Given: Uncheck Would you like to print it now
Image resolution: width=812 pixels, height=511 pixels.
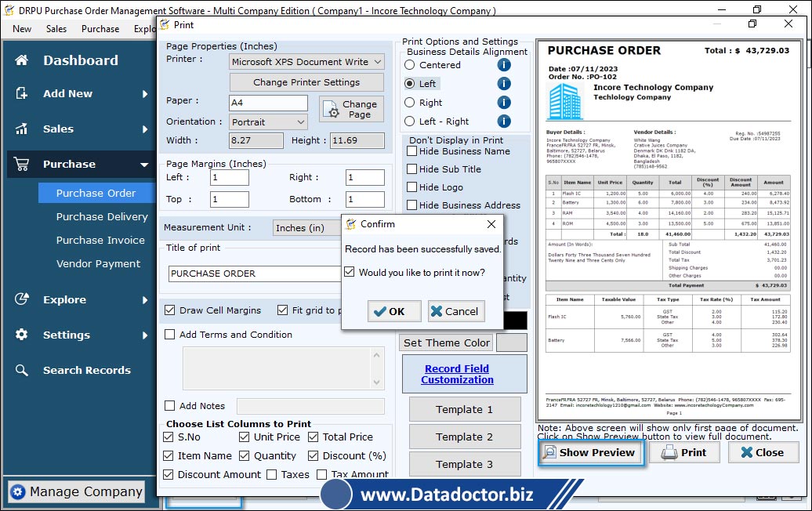Looking at the screenshot, I should coord(350,272).
